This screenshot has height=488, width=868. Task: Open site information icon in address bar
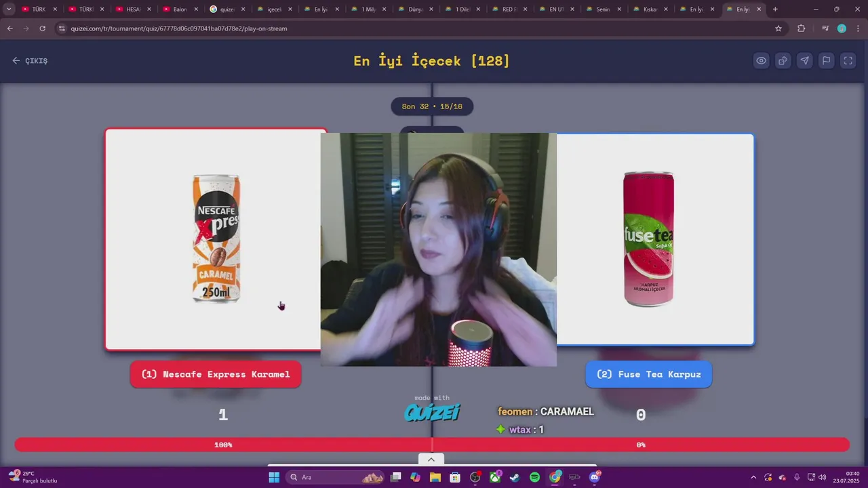click(62, 28)
